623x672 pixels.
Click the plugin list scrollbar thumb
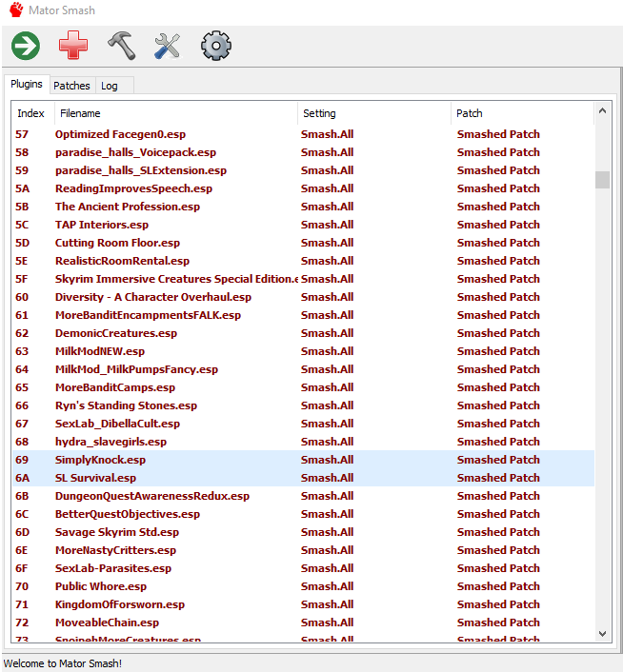click(x=602, y=180)
